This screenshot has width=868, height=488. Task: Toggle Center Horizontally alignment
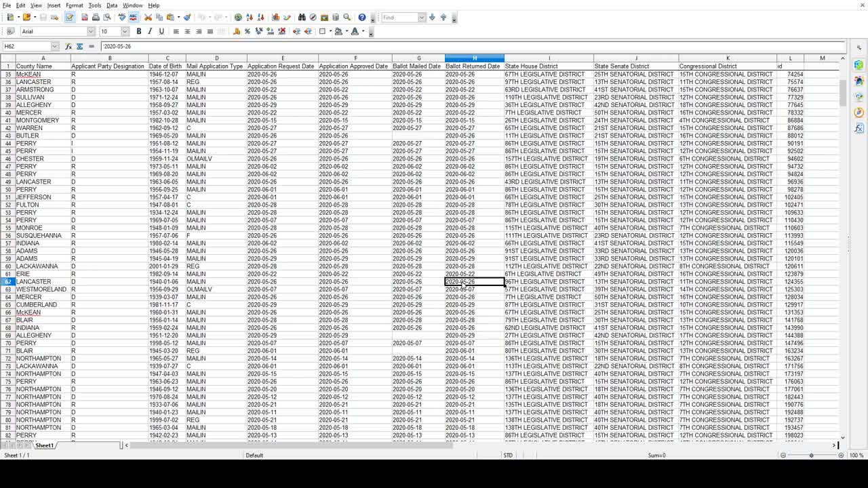(x=187, y=31)
